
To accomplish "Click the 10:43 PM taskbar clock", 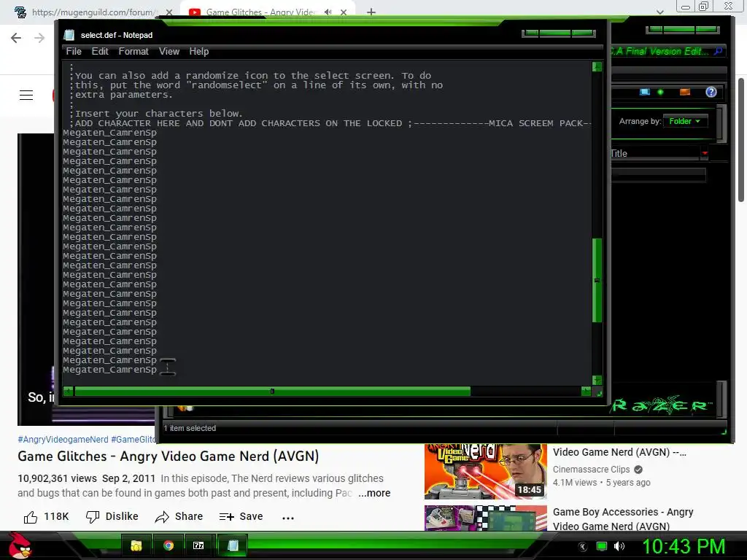I will pos(684,547).
